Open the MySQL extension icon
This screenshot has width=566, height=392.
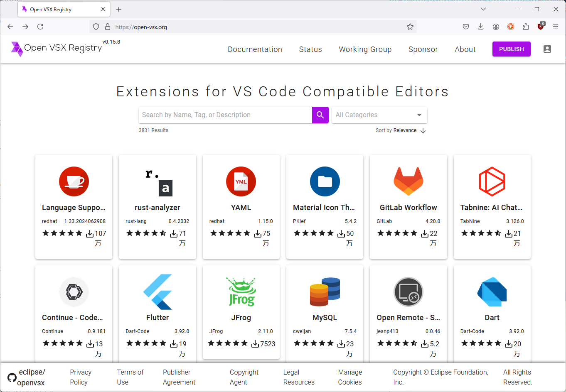pyautogui.click(x=325, y=292)
